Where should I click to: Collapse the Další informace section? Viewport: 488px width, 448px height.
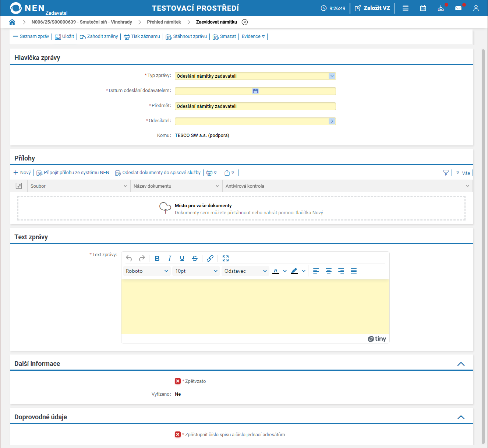click(461, 364)
